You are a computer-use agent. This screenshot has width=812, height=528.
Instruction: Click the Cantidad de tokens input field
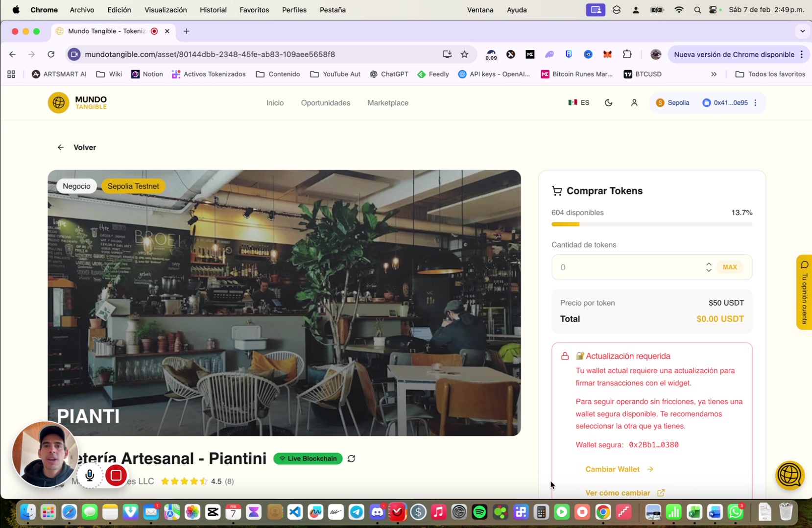click(627, 267)
